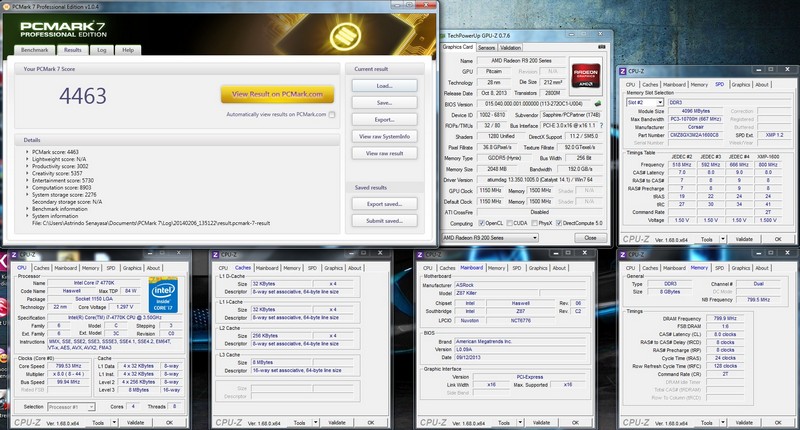The width and height of the screenshot is (800, 430).
Task: Click the Load... button in PCMark
Action: tap(385, 86)
